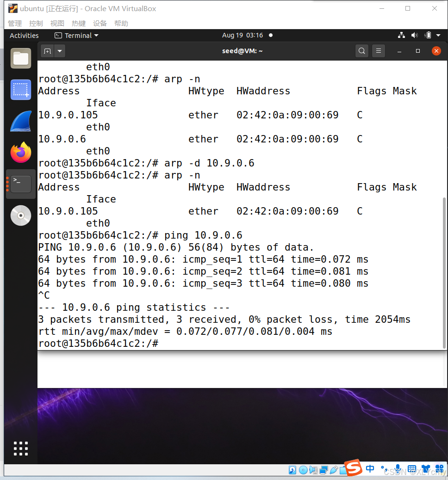Minimize the seed@VM terminal window
Screen dimensions: 448x480
pos(399,51)
